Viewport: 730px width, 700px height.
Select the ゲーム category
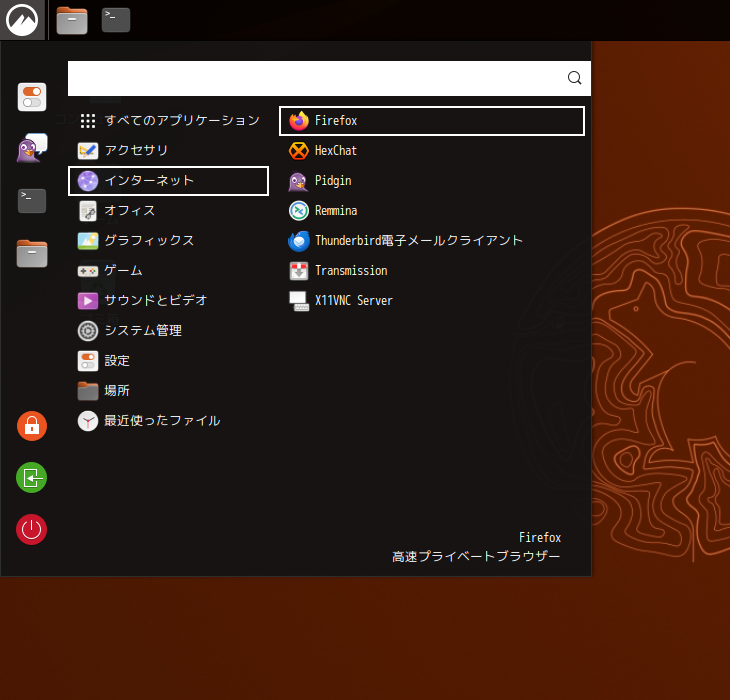(x=169, y=270)
